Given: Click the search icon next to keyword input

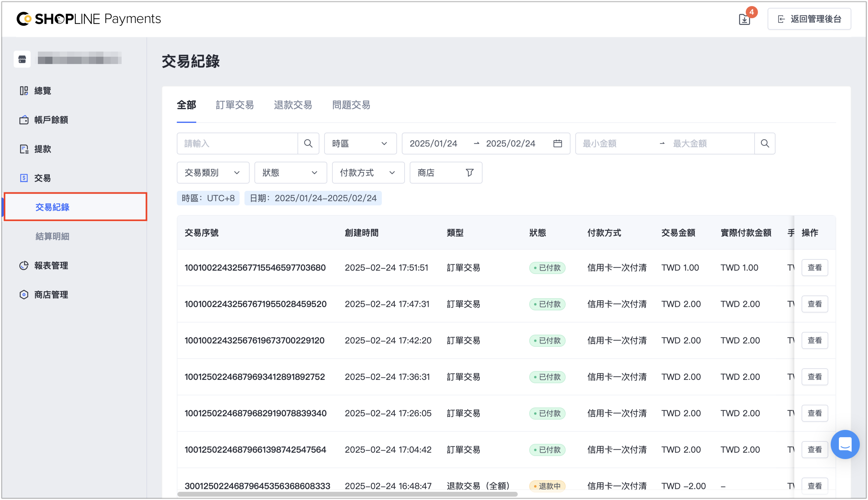Looking at the screenshot, I should 308,144.
